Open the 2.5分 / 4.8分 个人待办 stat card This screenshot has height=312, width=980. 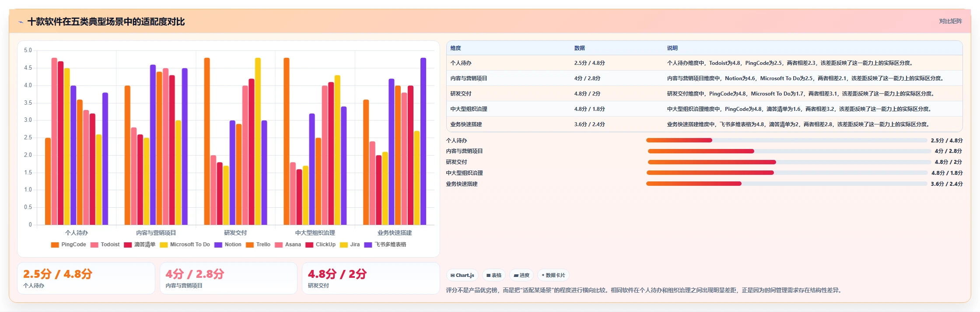[x=86, y=278]
